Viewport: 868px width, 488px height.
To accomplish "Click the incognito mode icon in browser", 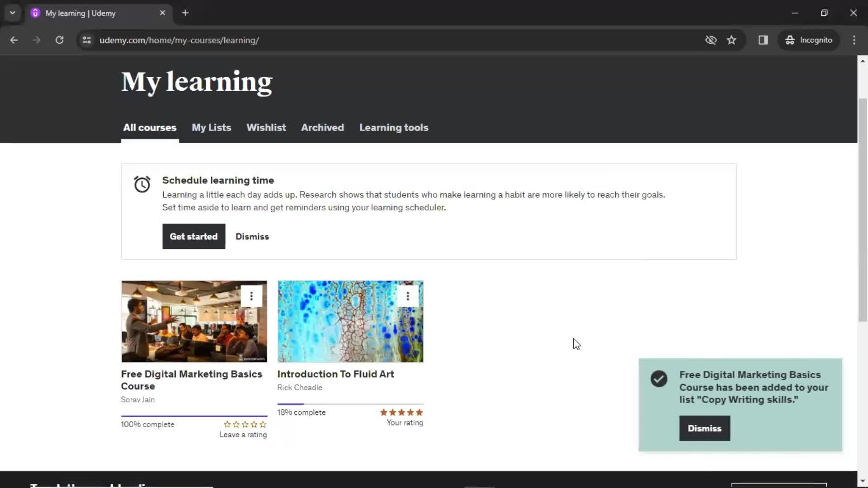I will [790, 40].
